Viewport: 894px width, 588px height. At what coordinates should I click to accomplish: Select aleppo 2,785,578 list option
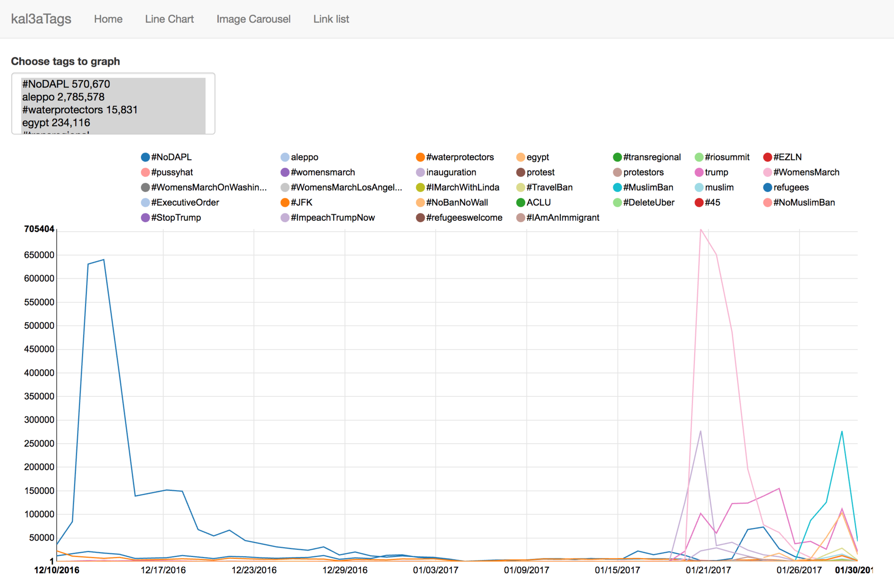64,97
